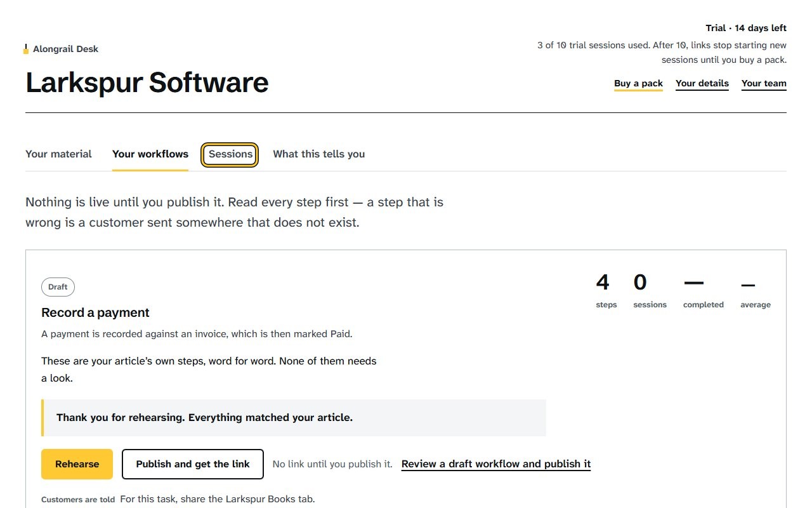Viewport: 812px width, 508px height.
Task: Start a rehearsal with the Rehearse button
Action: tap(77, 464)
